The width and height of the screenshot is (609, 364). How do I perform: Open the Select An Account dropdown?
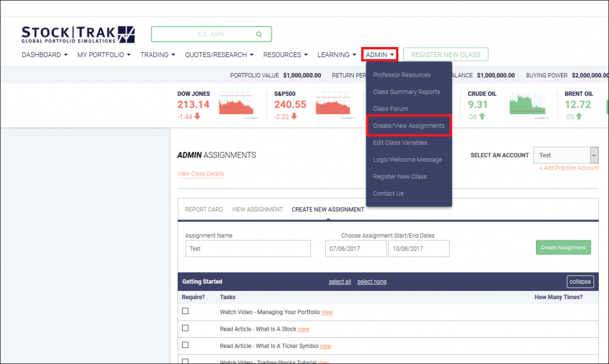(565, 155)
